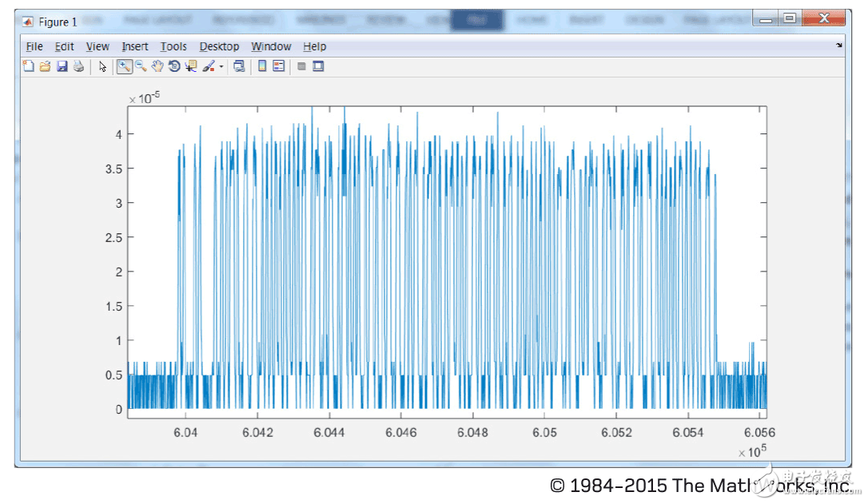The width and height of the screenshot is (868, 504).
Task: Insert a legend via toolbar icon
Action: pos(279,67)
